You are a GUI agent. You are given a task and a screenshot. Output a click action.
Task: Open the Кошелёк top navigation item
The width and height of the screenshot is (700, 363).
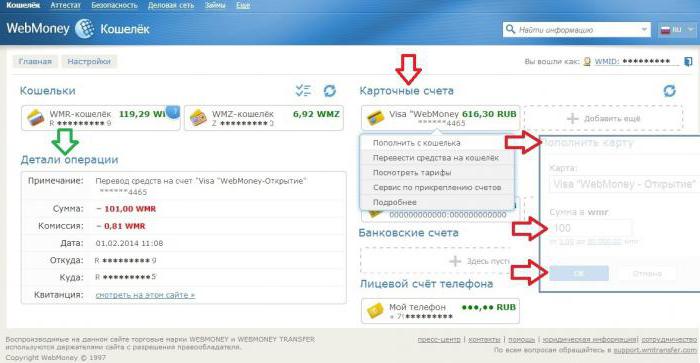pyautogui.click(x=23, y=5)
